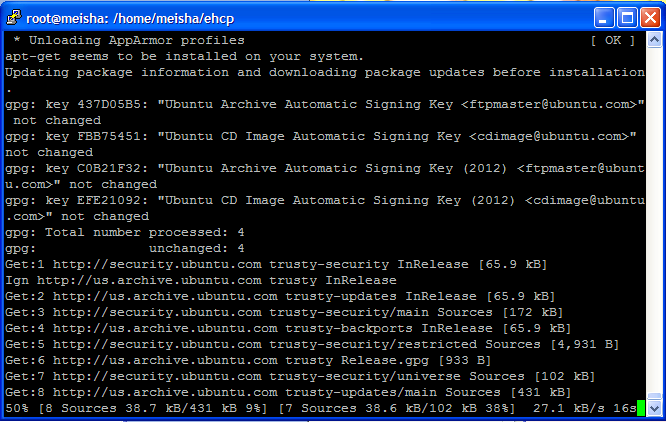Viewport: 666px width, 422px height.
Task: Click the window title 'root@meisha: /home/meisha/ehcp'
Action: point(130,19)
